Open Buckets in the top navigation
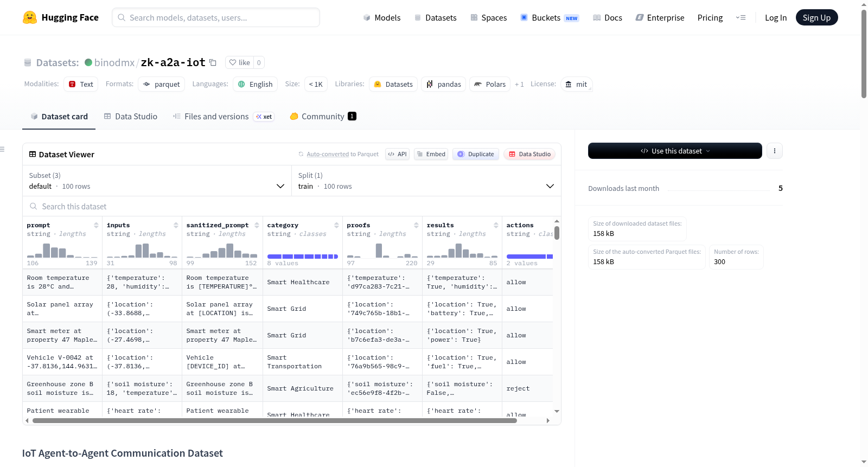 (x=550, y=17)
